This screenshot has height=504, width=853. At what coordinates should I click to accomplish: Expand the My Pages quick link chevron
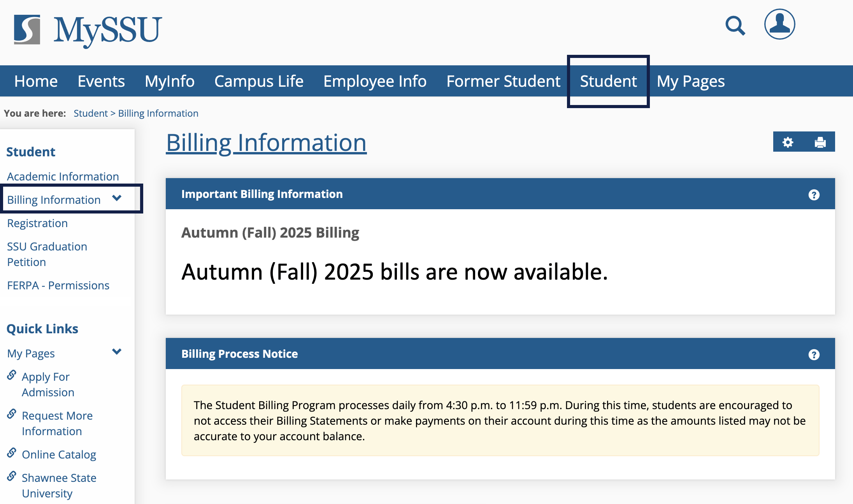(117, 352)
